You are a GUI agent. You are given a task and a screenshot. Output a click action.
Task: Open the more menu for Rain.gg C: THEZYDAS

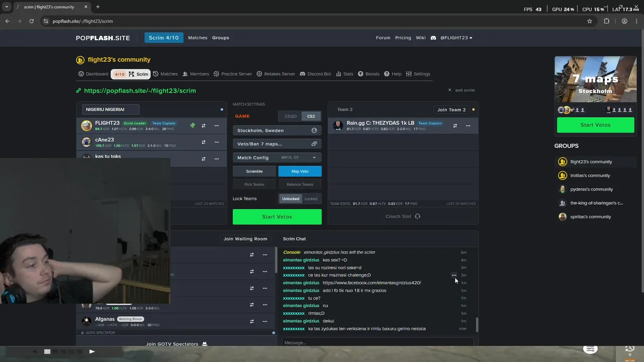pos(468,126)
